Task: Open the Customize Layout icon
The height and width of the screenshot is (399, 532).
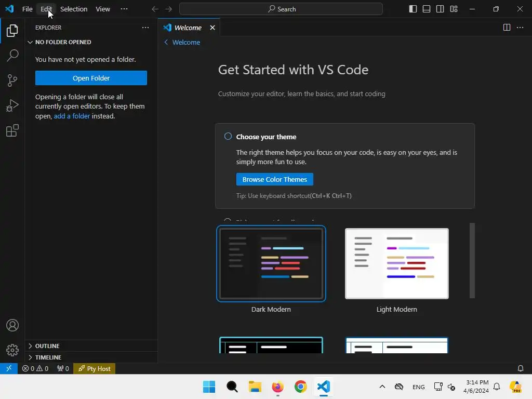Action: click(454, 9)
